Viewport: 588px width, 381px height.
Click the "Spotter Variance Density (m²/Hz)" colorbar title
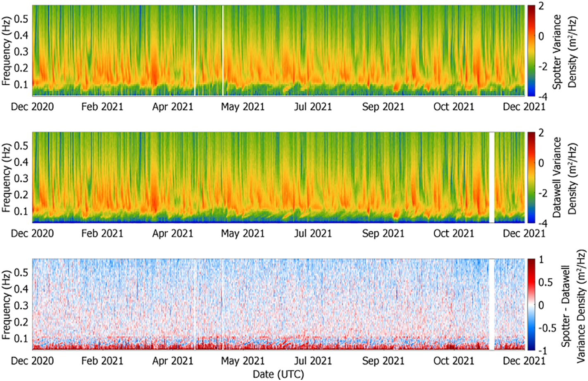(564, 52)
